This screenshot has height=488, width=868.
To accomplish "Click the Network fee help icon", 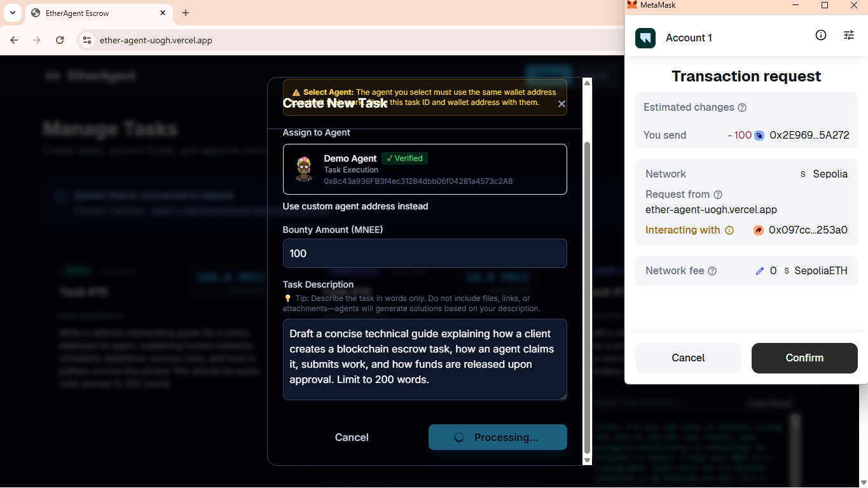I will (x=712, y=271).
